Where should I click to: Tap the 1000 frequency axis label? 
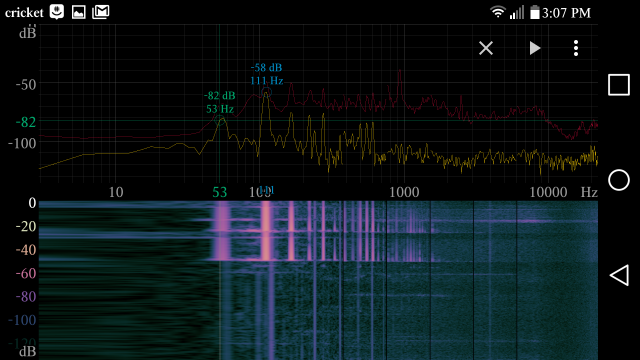pyautogui.click(x=404, y=192)
